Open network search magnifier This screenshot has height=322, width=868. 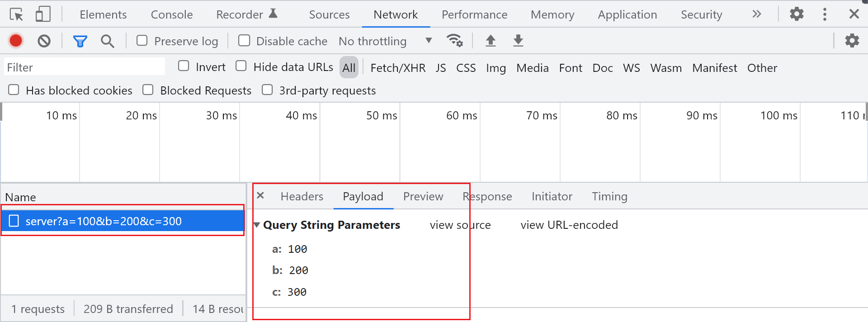(107, 41)
